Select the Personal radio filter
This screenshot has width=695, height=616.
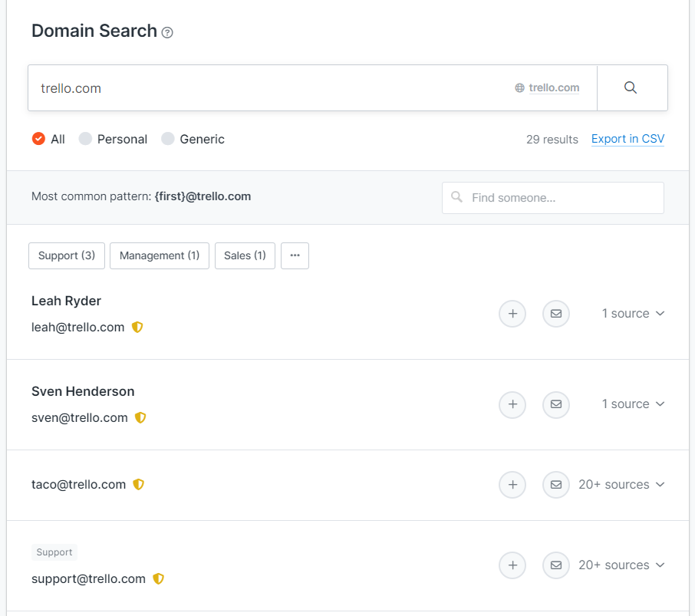click(85, 139)
